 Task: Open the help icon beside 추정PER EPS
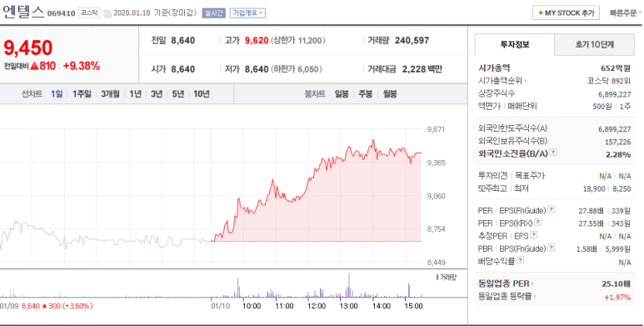point(533,235)
